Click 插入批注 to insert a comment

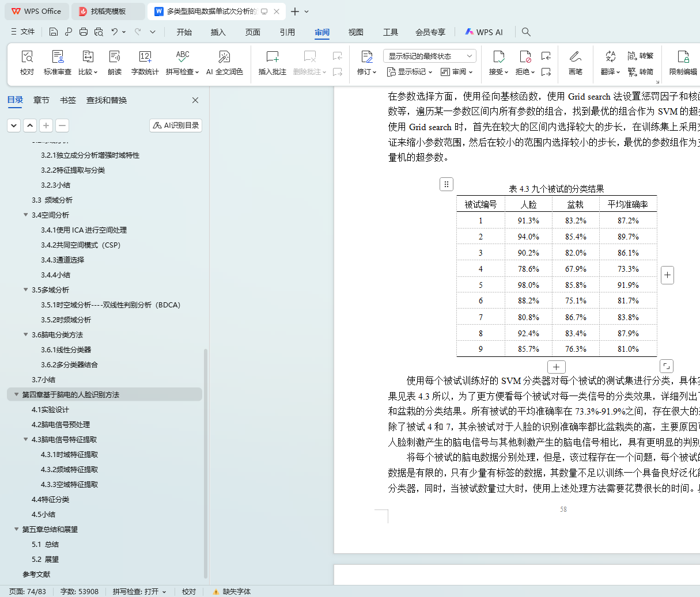[x=273, y=63]
